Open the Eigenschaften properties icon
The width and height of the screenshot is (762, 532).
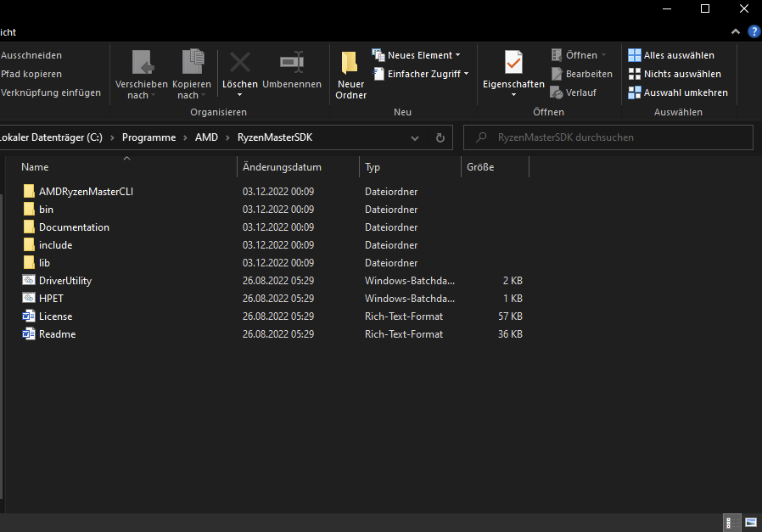pyautogui.click(x=513, y=63)
